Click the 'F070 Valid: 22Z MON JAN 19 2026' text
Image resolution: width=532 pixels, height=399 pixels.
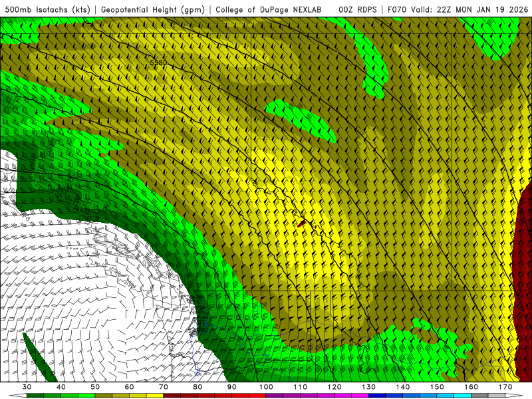[x=458, y=9]
